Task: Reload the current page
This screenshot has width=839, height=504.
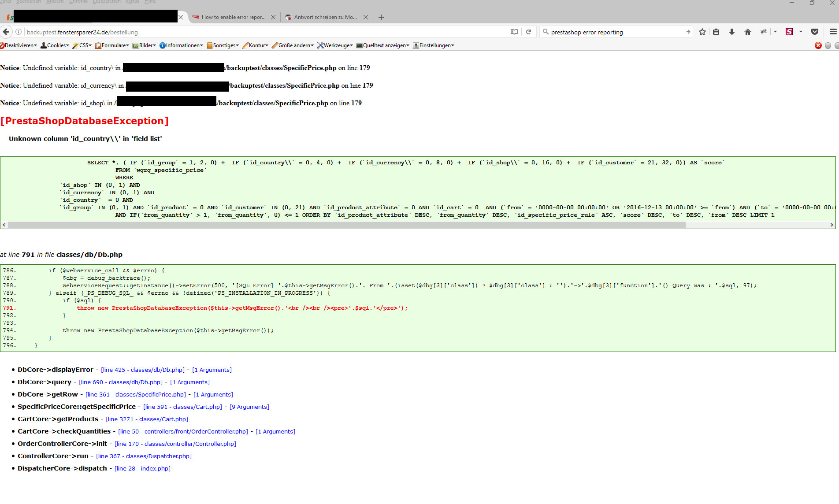Action: [x=528, y=32]
